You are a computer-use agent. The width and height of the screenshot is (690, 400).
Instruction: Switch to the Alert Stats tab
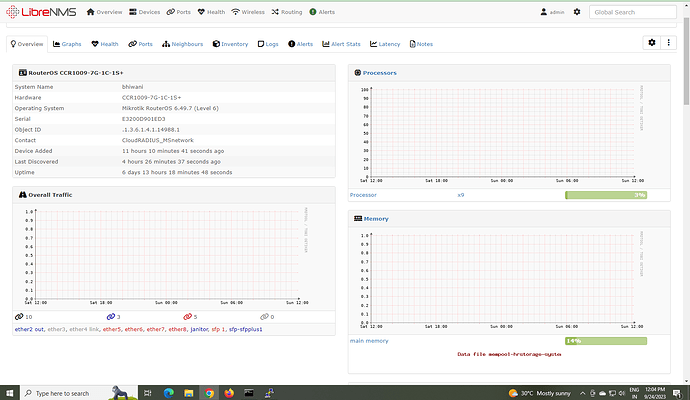[341, 44]
